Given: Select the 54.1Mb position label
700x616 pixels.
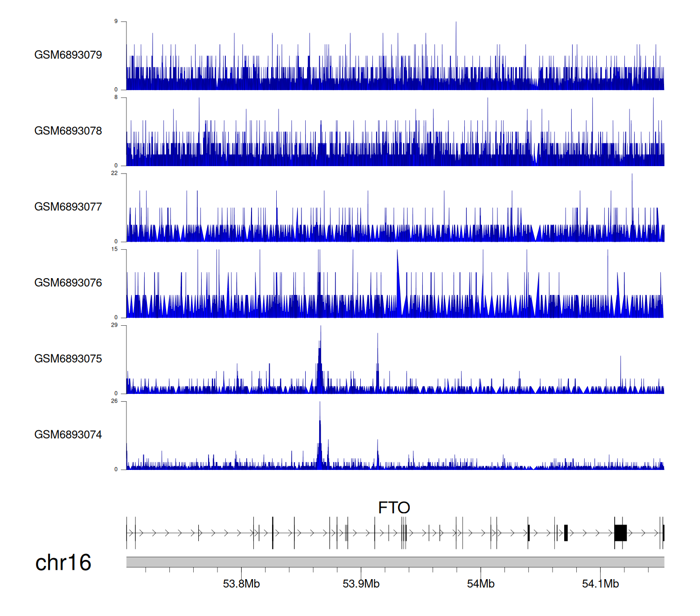Looking at the screenshot, I should tap(600, 584).
